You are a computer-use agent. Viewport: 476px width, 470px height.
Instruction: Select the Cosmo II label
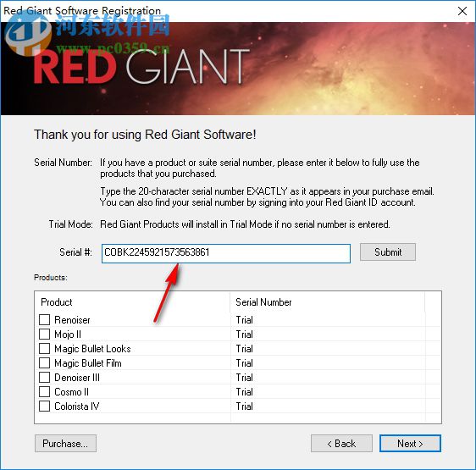pos(71,392)
